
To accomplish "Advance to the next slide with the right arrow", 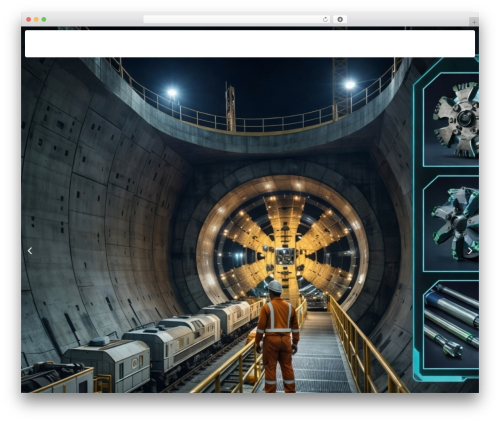I will coord(470,251).
